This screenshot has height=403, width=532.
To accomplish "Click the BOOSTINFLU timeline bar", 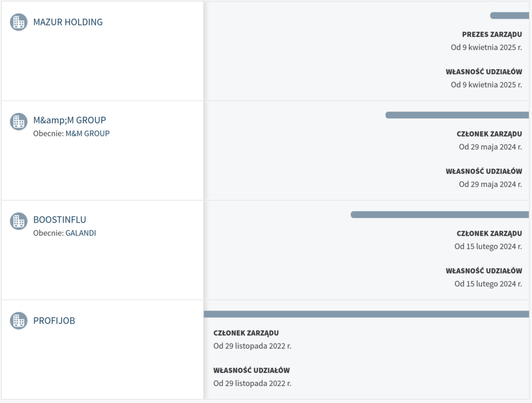I will click(440, 214).
